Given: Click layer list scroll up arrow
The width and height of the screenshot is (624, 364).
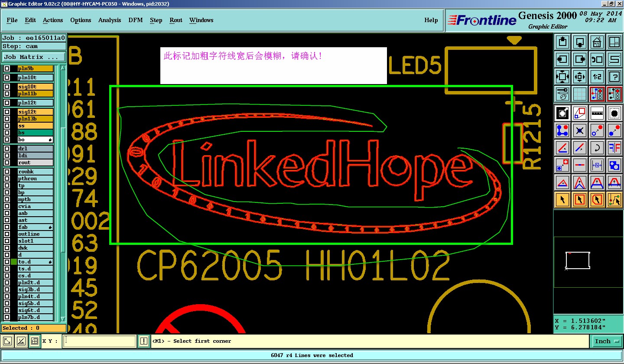Looking at the screenshot, I should point(63,68).
